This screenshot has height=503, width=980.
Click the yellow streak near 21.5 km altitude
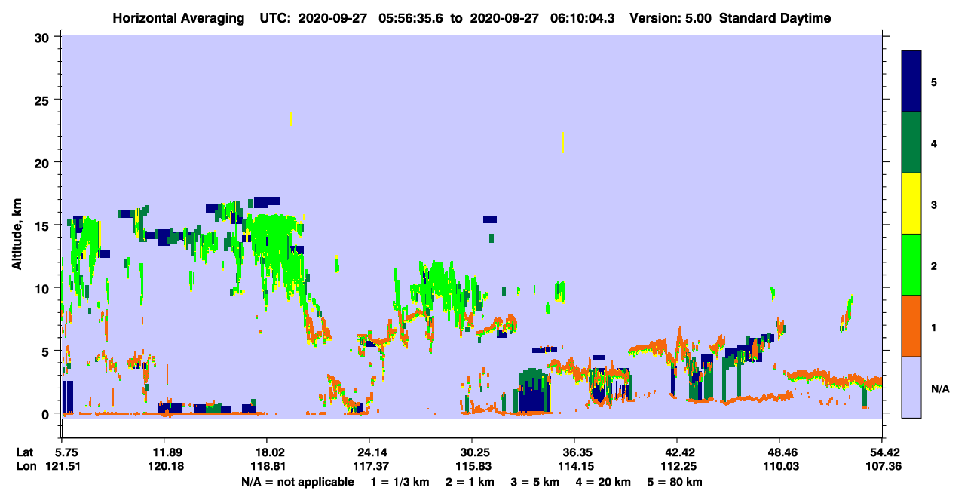(x=562, y=142)
